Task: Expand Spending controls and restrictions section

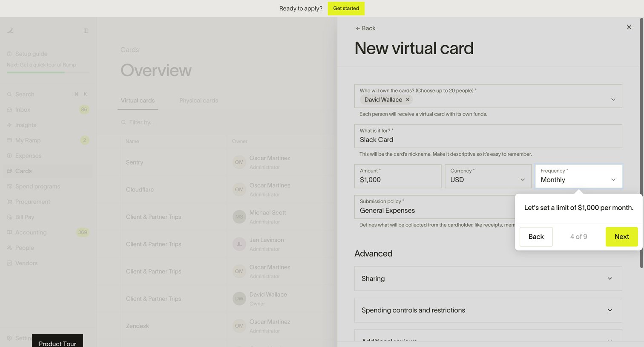Action: point(488,310)
